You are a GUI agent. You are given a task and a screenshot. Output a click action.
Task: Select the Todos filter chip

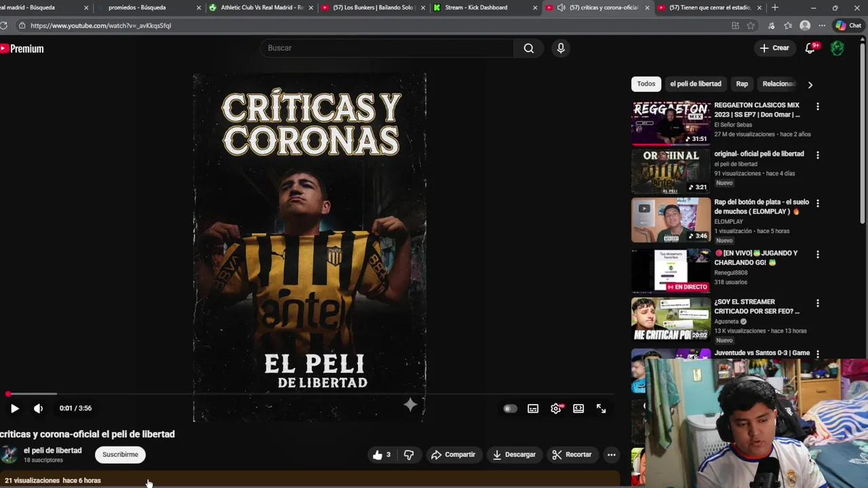pyautogui.click(x=646, y=84)
